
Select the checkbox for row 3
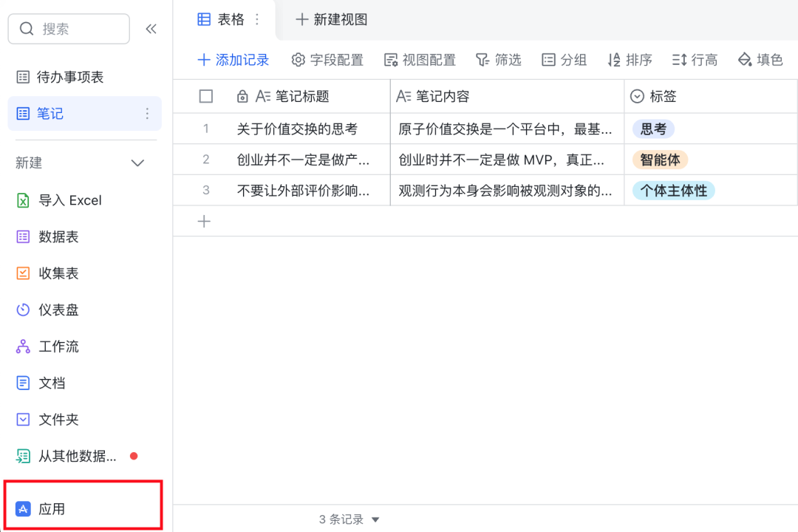pyautogui.click(x=205, y=190)
